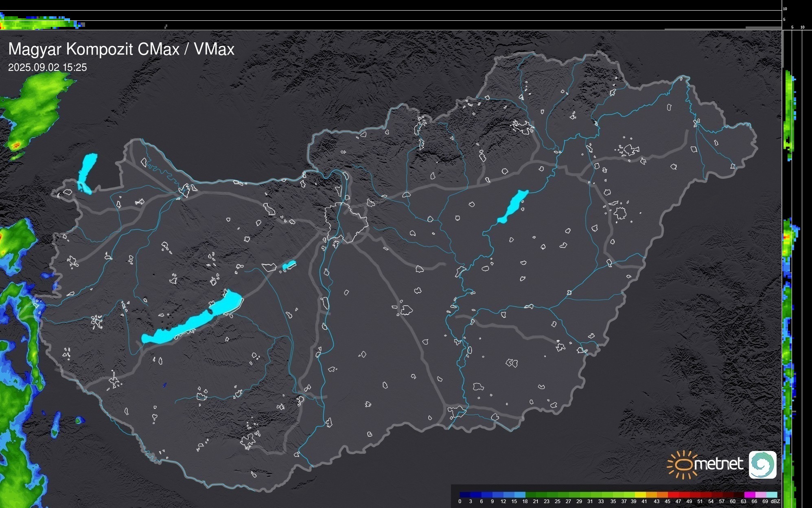Click the 2025.09.02 15:25 timestamp
This screenshot has width=812, height=508.
coord(47,68)
